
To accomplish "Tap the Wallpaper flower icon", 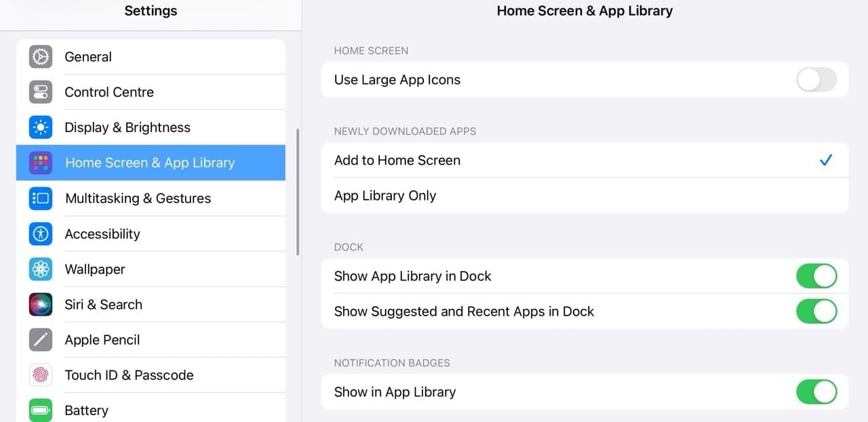I will pyautogui.click(x=41, y=269).
